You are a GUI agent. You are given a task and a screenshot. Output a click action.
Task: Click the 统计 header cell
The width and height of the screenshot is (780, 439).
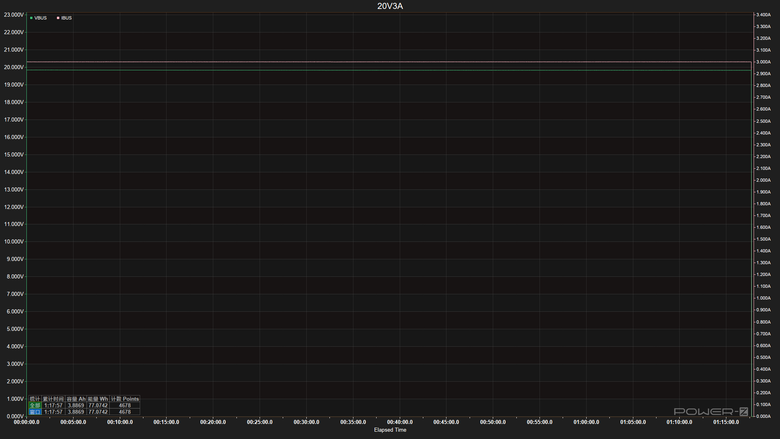pos(35,399)
